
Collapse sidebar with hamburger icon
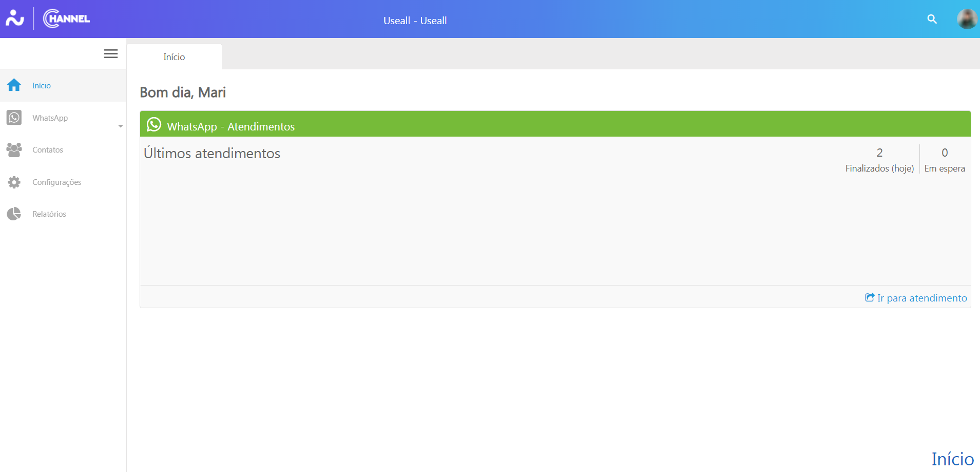(111, 54)
